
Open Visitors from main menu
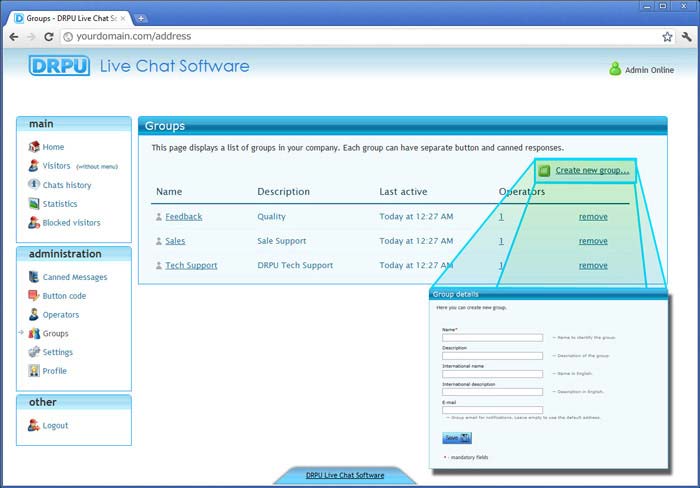click(x=56, y=166)
